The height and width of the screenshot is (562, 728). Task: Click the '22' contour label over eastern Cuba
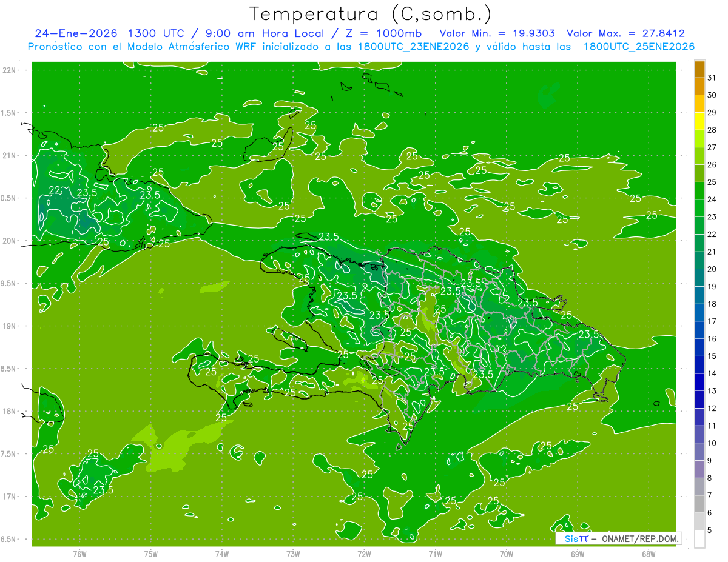(55, 190)
